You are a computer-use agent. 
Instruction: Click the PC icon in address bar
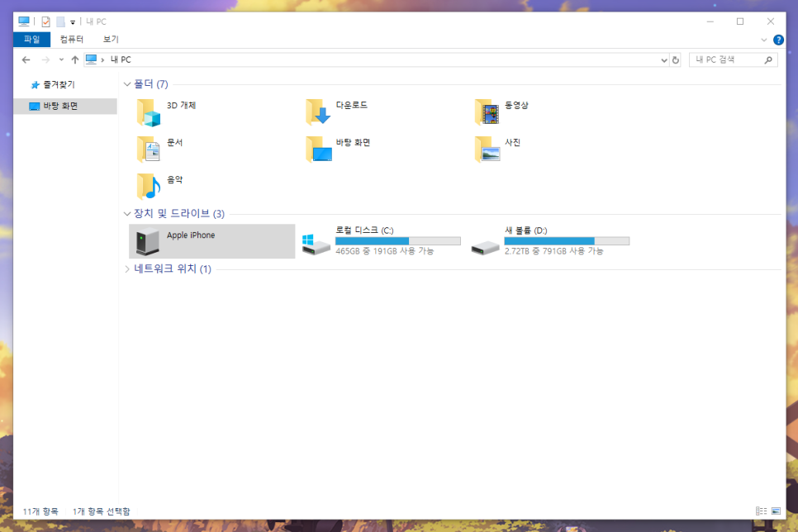(91, 59)
